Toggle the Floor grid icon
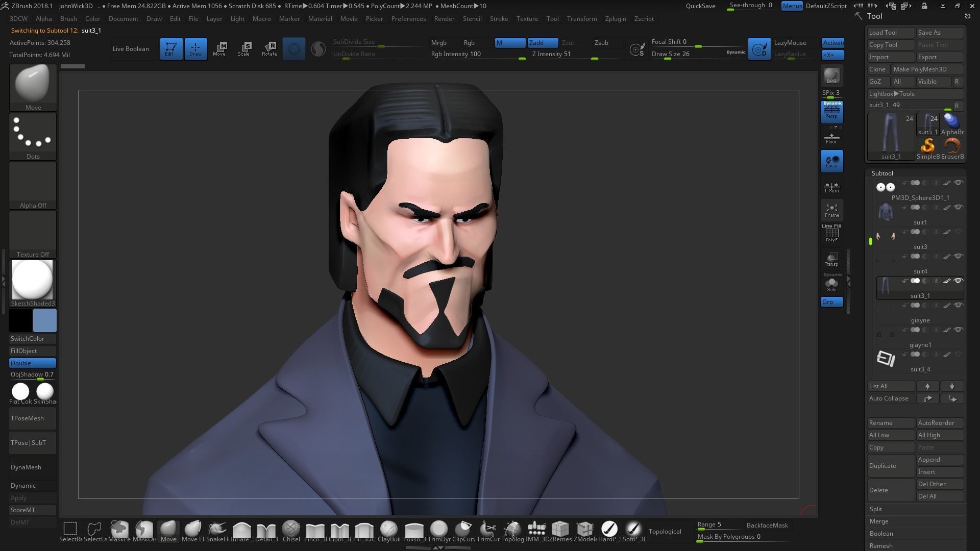This screenshot has height=551, width=980. click(x=831, y=138)
